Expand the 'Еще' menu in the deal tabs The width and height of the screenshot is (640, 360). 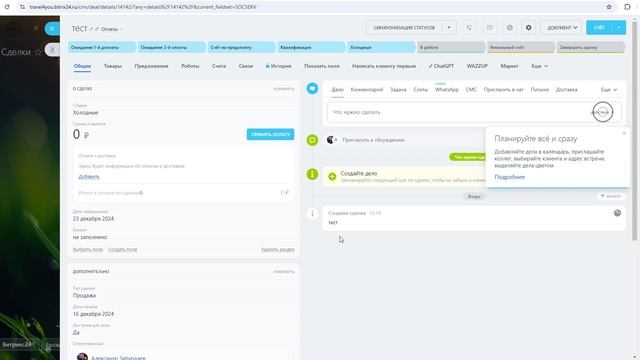click(539, 66)
